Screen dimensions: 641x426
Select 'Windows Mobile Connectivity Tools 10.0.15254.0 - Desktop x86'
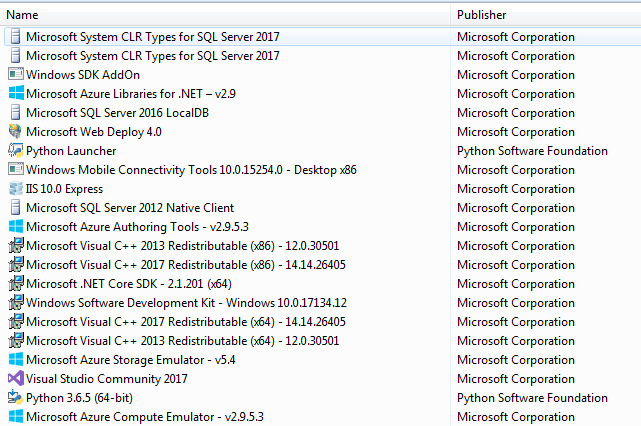[x=191, y=170]
